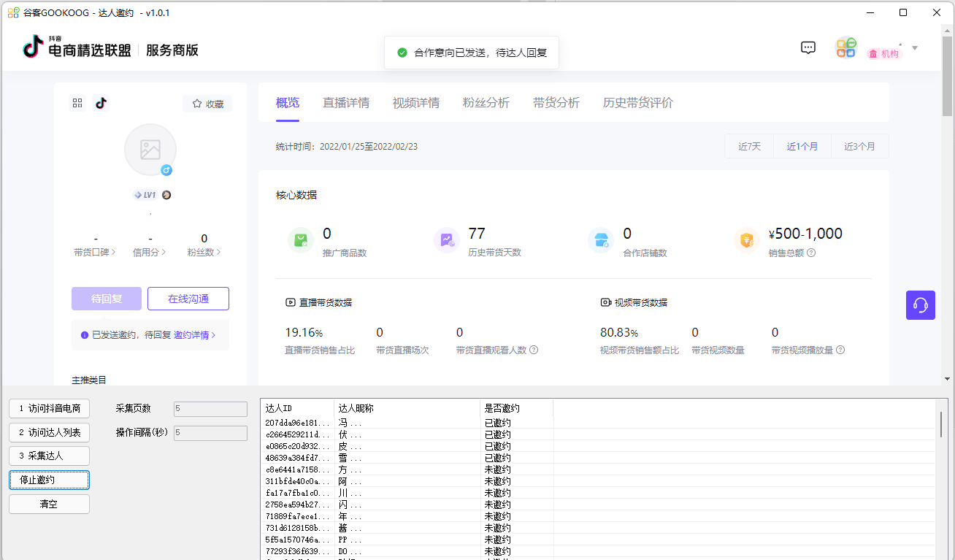This screenshot has width=955, height=560.
Task: Click the 停止邀约 button
Action: point(50,480)
